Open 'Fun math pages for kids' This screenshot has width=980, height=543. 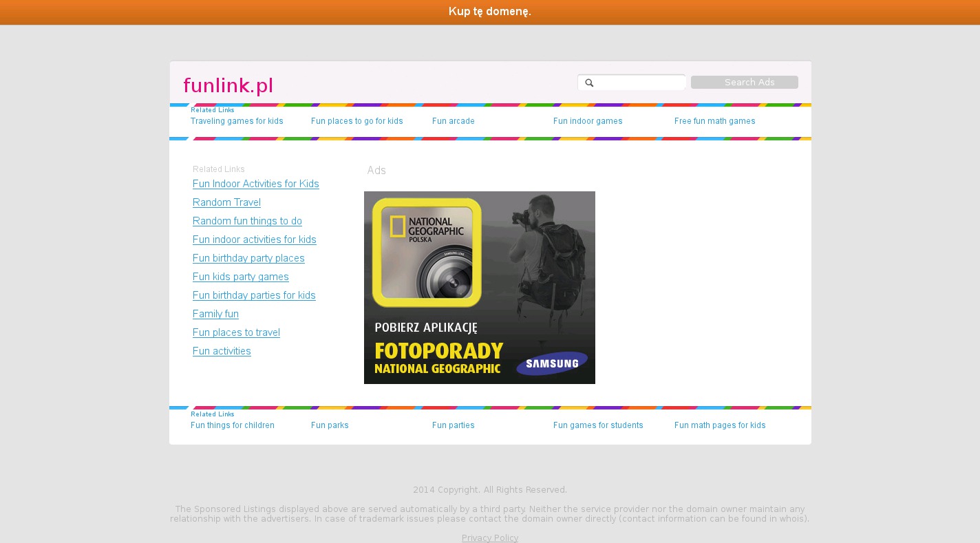click(720, 425)
